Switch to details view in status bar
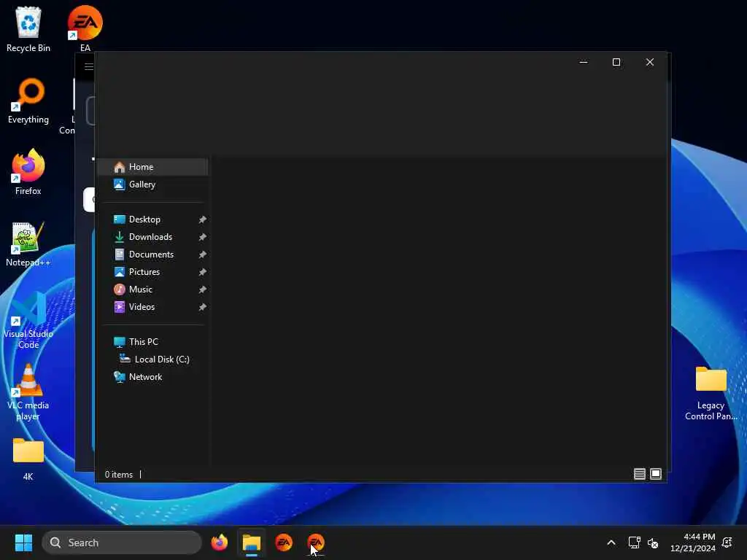Screen dimensions: 747x560 coord(640,474)
